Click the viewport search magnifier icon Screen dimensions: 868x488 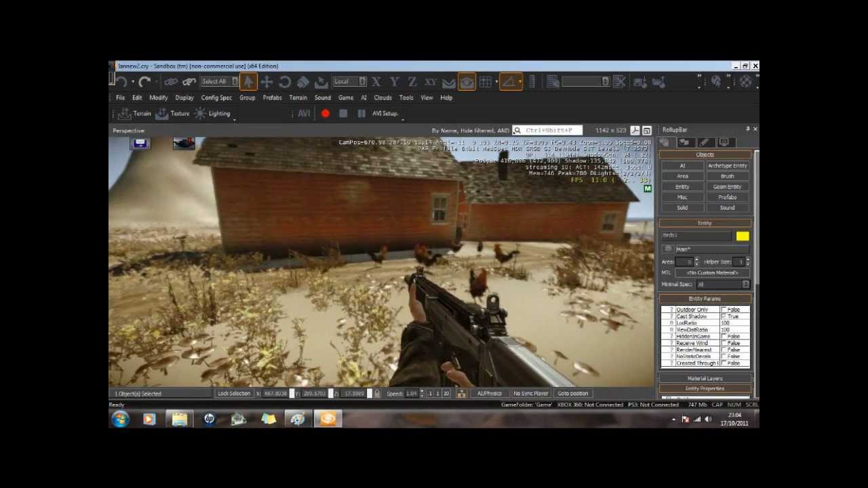(x=517, y=130)
